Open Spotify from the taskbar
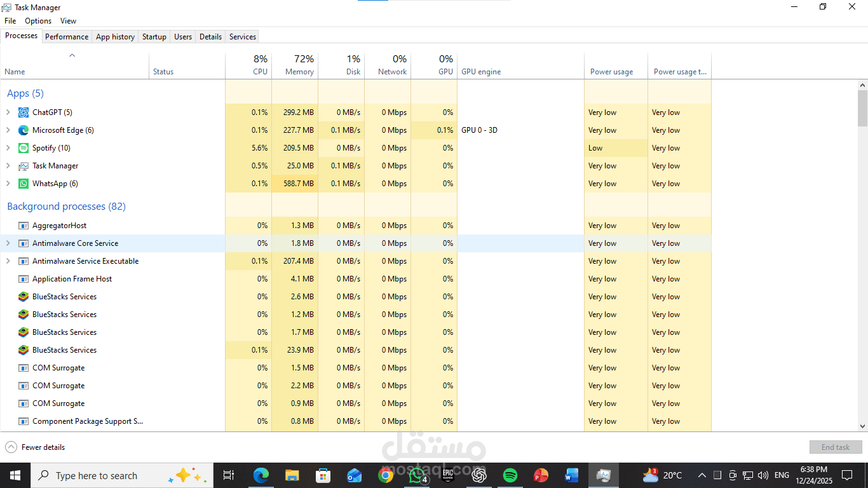 click(x=510, y=475)
